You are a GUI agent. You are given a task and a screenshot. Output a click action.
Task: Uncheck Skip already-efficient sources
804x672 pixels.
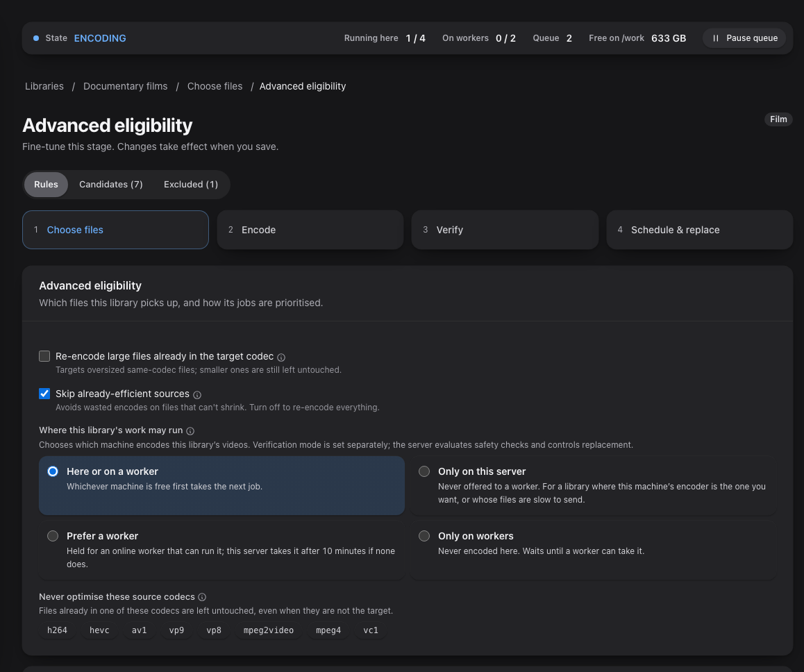(44, 394)
